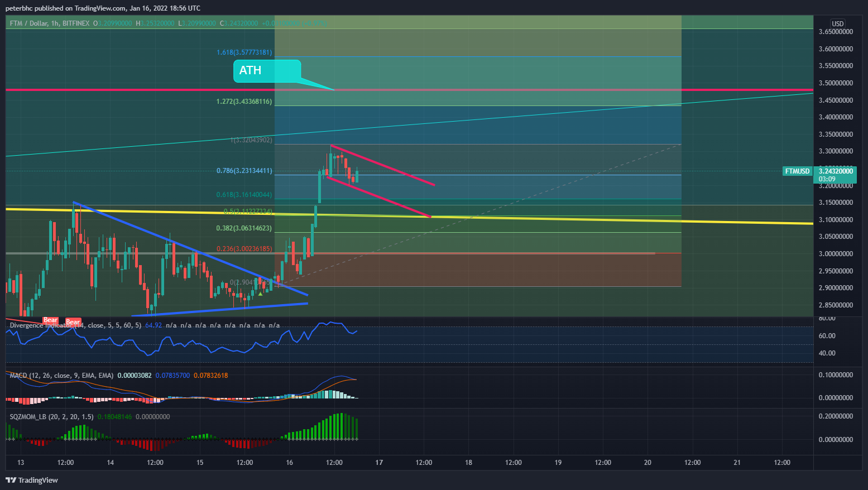Click date 19 on the time axis

coord(558,463)
